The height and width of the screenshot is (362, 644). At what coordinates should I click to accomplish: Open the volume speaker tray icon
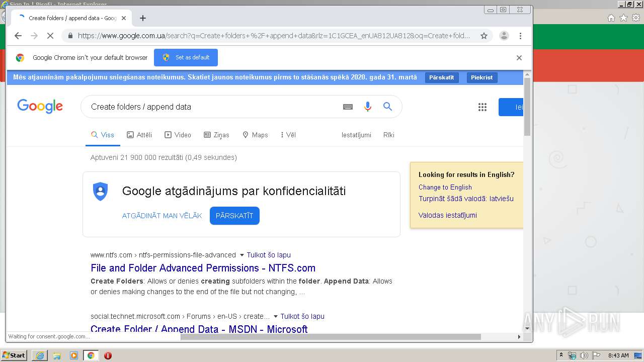[584, 355]
